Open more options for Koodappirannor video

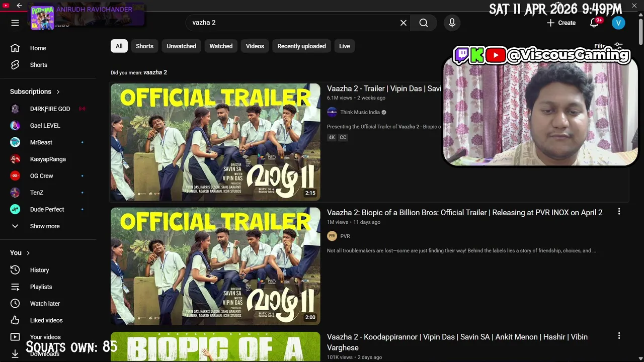pos(619,336)
